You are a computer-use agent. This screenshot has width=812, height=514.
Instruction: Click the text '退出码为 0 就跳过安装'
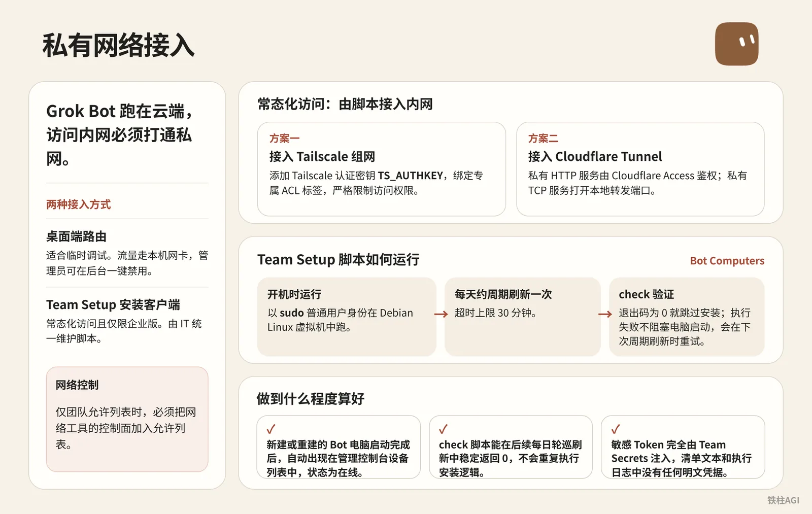(x=669, y=313)
